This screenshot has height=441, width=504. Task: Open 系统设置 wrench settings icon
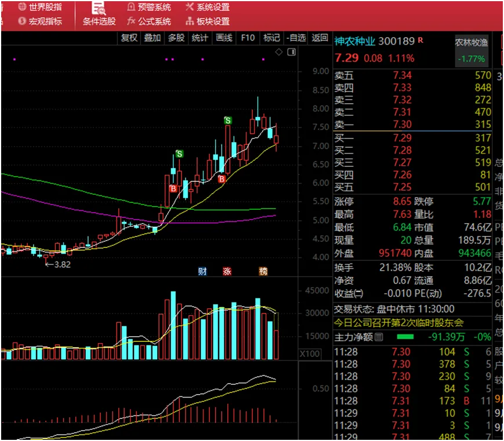[x=190, y=6]
